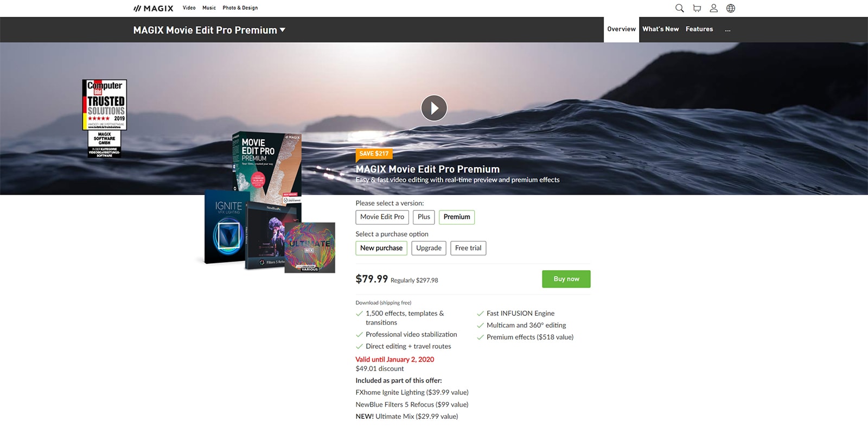
Task: Open the Video menu
Action: click(x=189, y=8)
